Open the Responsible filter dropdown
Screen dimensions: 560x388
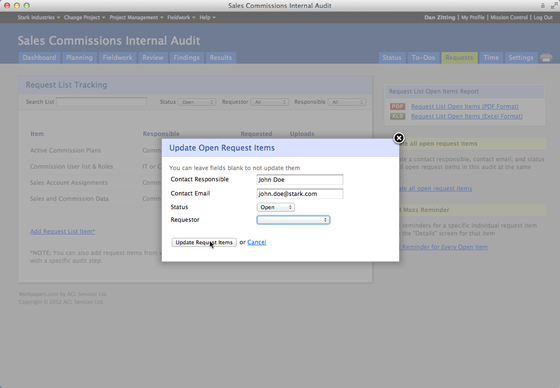tap(347, 102)
